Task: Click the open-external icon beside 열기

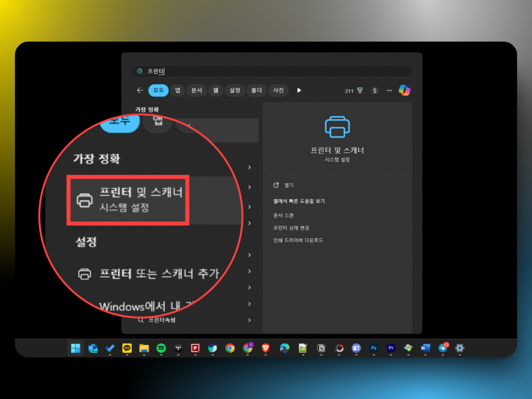Action: point(276,185)
